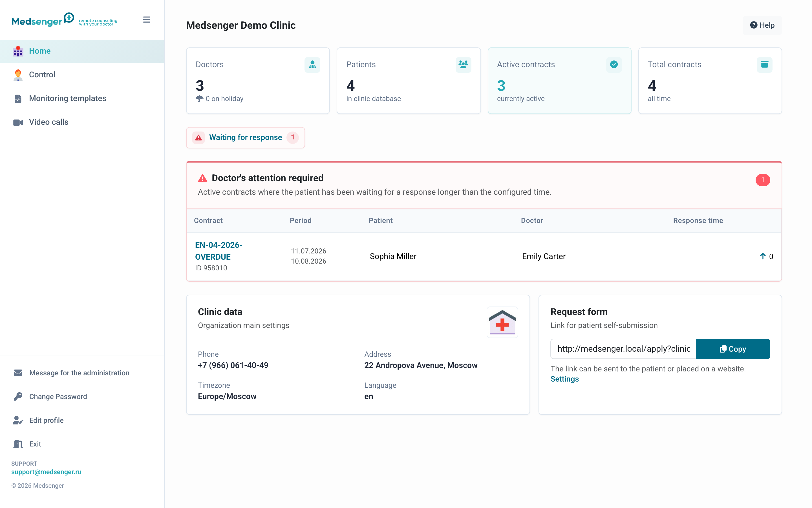Open the Home menu item

coord(82,51)
